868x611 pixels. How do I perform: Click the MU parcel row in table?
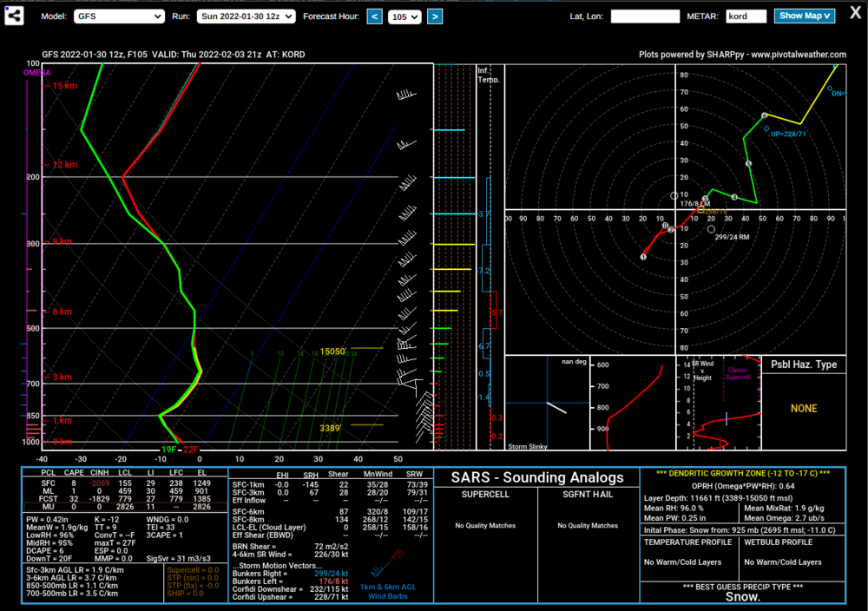click(126, 506)
